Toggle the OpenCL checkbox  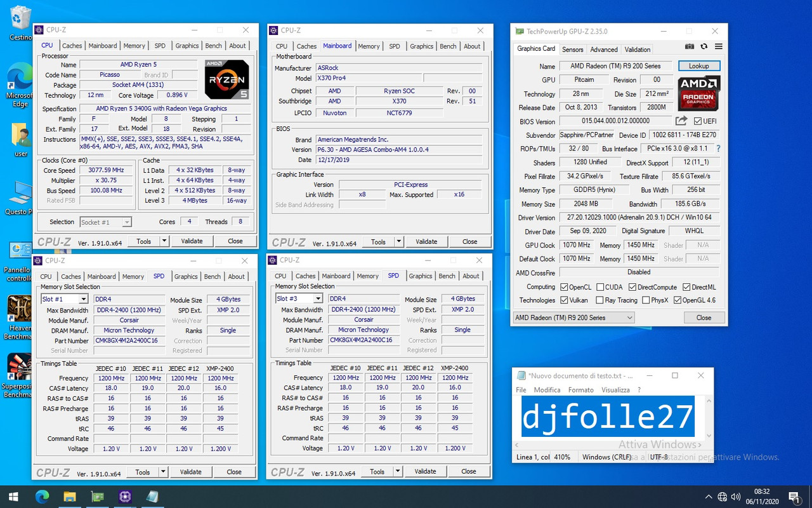pos(564,287)
